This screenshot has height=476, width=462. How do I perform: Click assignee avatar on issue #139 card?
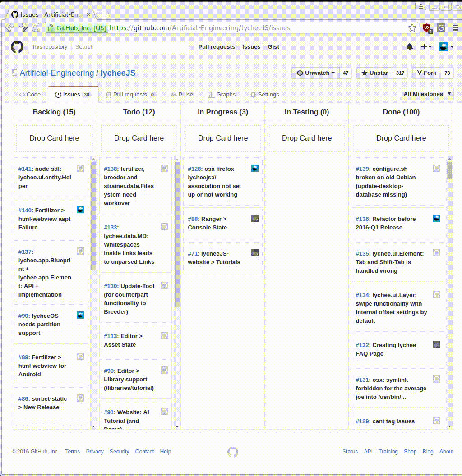[436, 168]
